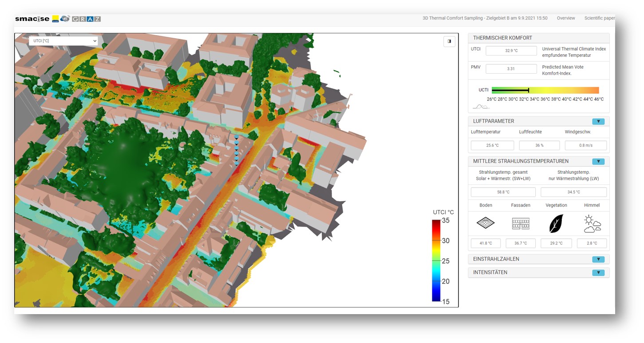Collapse the LUFTPARAMETER section
644x343 pixels.
click(x=598, y=121)
